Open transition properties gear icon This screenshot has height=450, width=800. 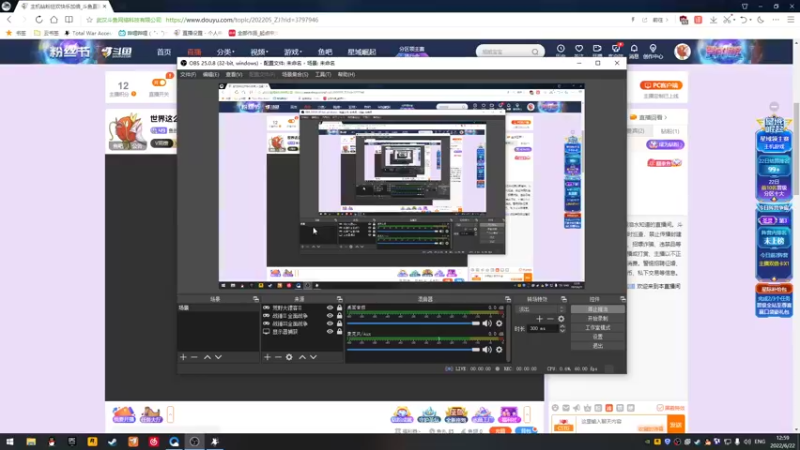(561, 319)
